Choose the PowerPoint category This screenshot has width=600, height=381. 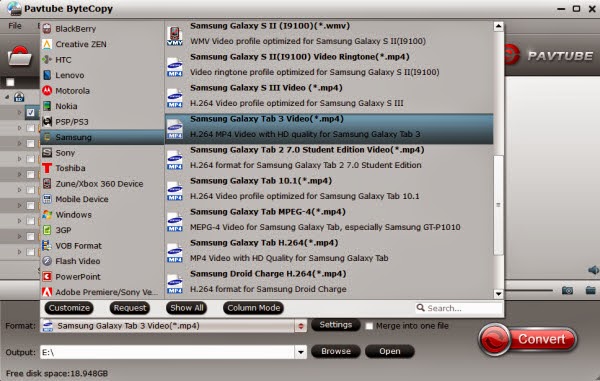click(x=102, y=277)
